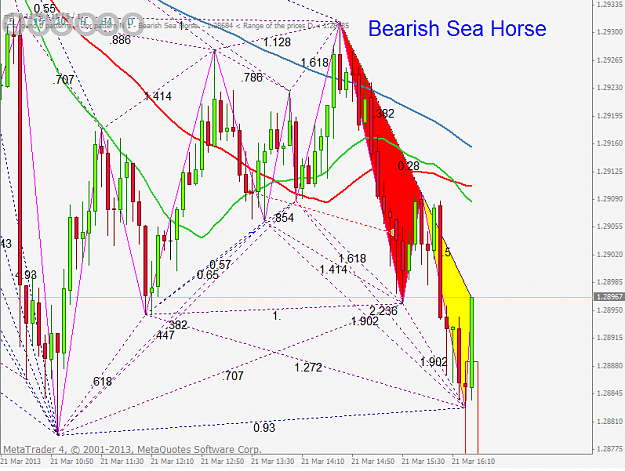Click the 0.65 ratio label

coord(208,275)
